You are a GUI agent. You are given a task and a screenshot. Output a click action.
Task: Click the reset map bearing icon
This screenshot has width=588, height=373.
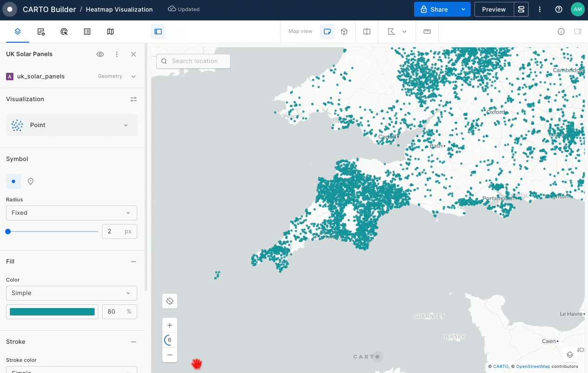[x=170, y=301]
